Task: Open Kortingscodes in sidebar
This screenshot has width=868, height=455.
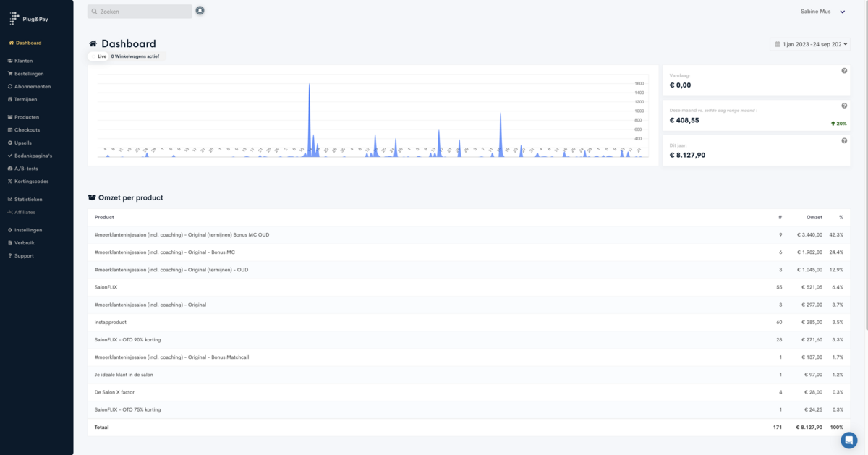Action: 27,181
